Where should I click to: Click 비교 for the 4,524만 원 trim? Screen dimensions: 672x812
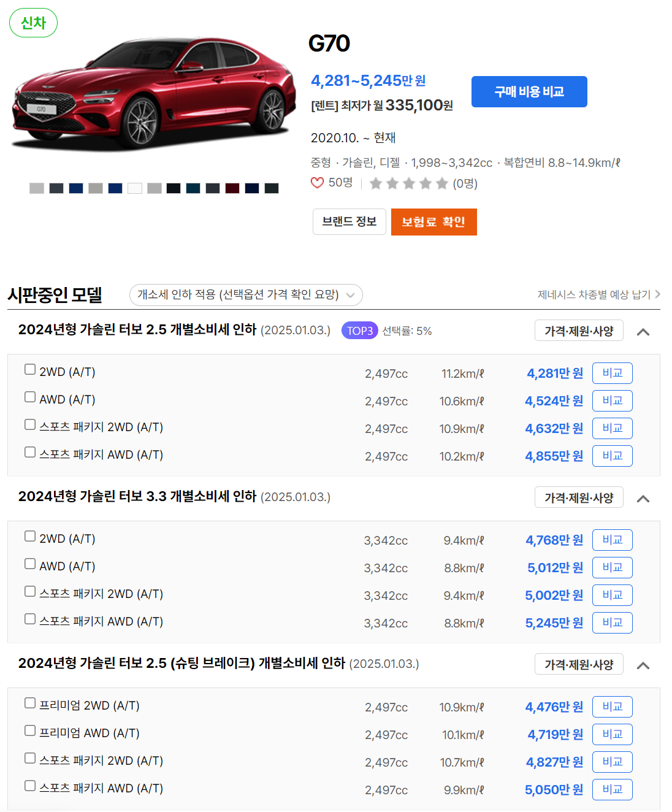[613, 400]
